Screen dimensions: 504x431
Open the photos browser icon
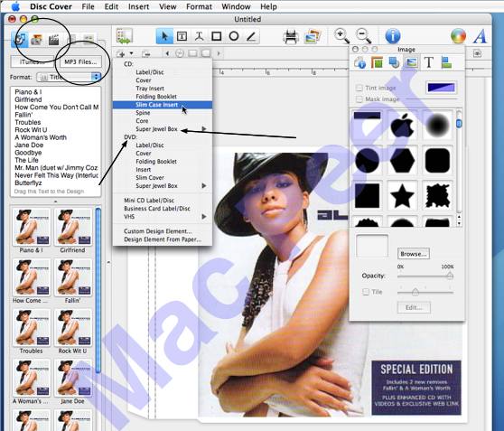[x=313, y=36]
